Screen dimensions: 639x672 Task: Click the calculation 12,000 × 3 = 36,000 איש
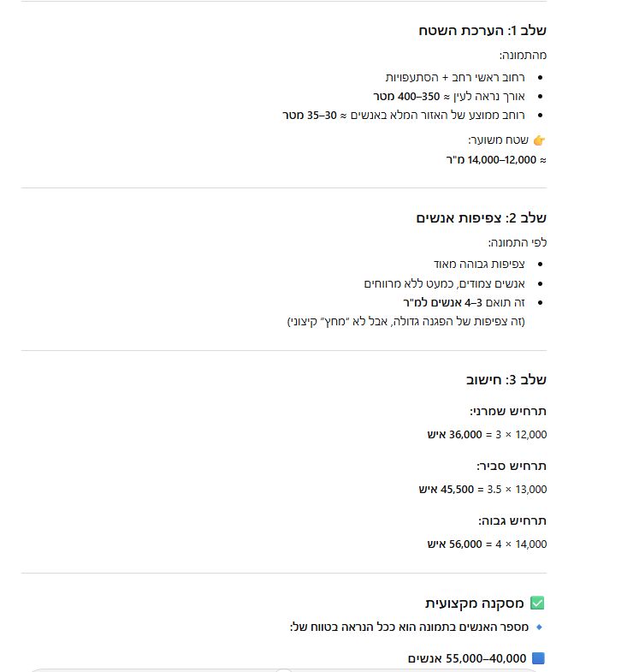(x=487, y=435)
